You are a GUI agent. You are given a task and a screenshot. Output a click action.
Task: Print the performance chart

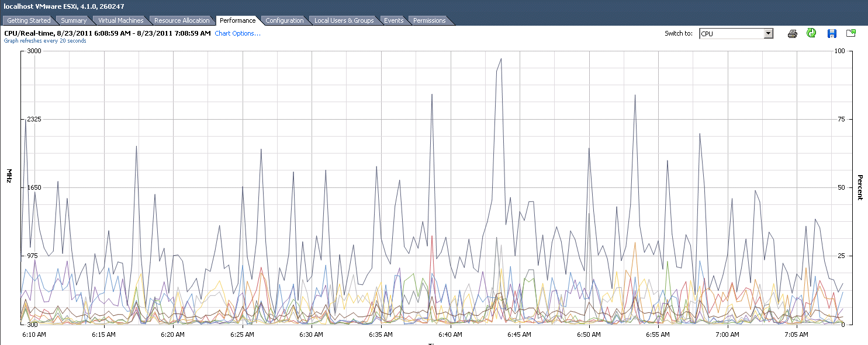pyautogui.click(x=792, y=33)
